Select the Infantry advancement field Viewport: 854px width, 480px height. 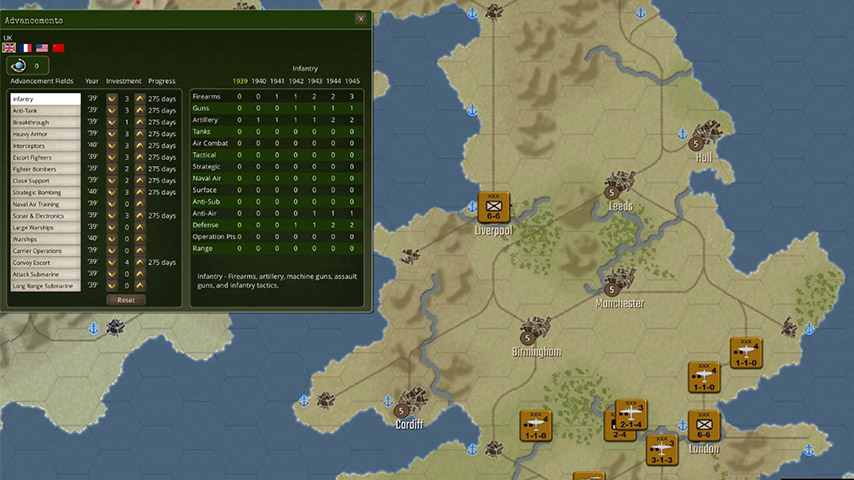[45, 99]
